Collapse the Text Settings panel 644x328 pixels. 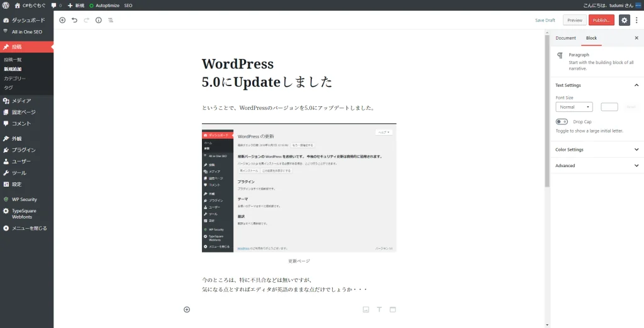coord(597,85)
